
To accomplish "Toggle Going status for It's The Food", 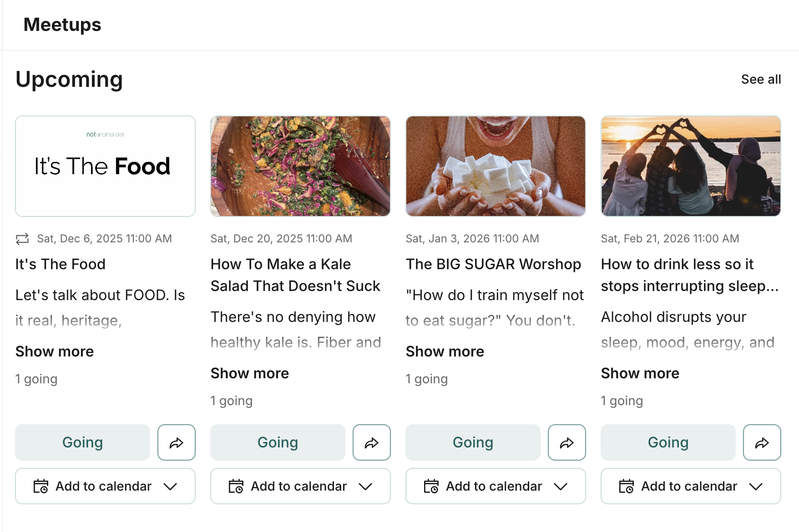I will (82, 442).
